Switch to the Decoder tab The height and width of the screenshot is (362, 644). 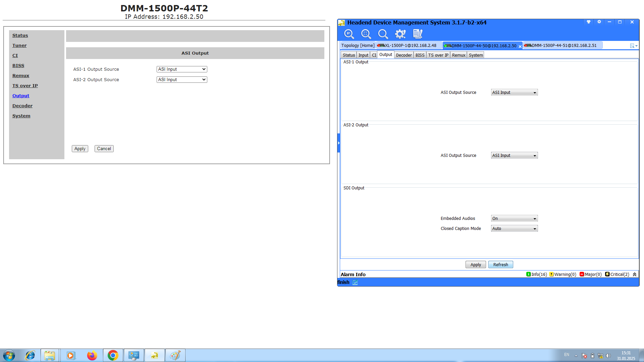tap(404, 55)
